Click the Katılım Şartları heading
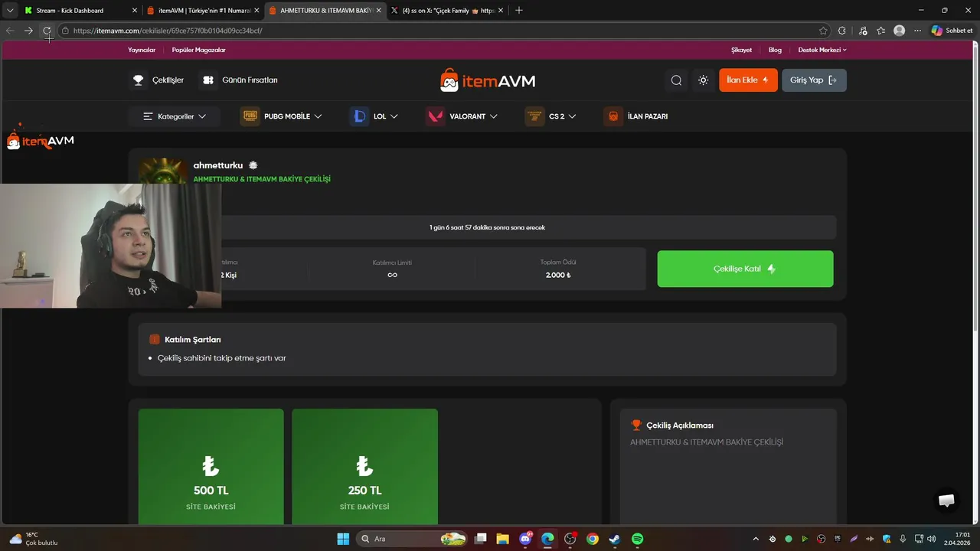Image resolution: width=980 pixels, height=551 pixels. point(192,339)
